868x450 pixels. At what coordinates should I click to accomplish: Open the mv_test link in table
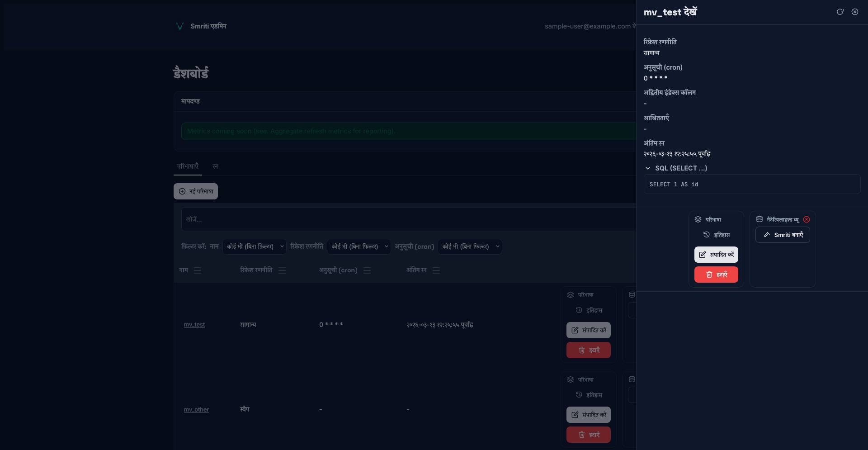point(194,325)
